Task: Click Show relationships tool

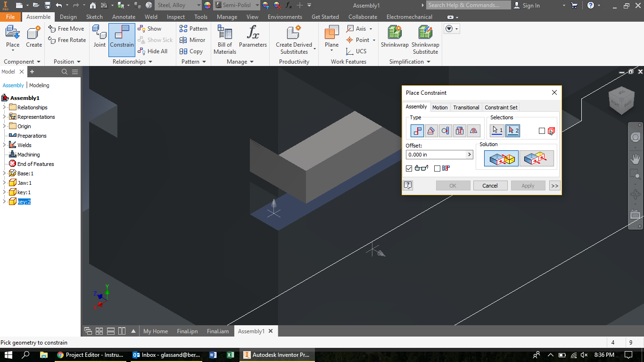Action: (149, 29)
